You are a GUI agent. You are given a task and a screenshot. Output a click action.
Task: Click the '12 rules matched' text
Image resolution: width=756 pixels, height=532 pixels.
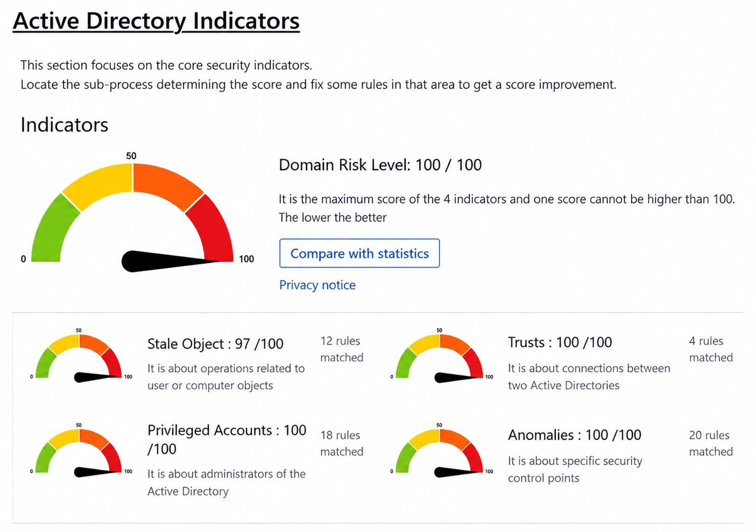pos(342,349)
